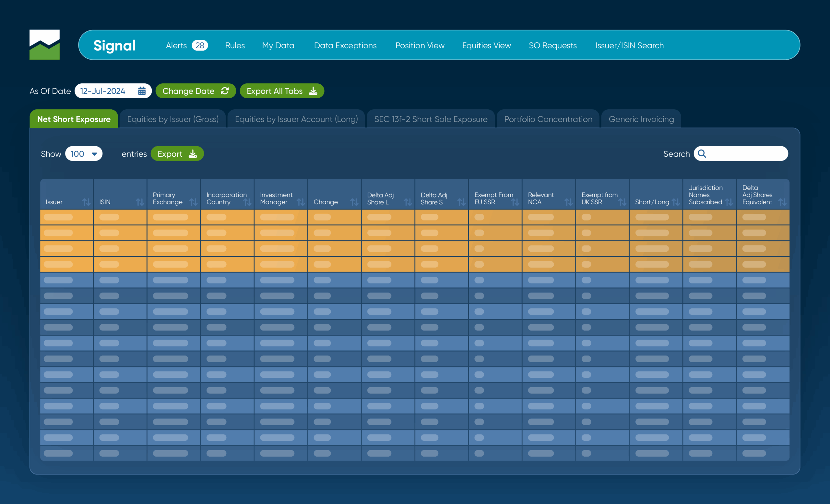This screenshot has height=504, width=830.
Task: Sort the Incorporation Country column
Action: click(247, 202)
